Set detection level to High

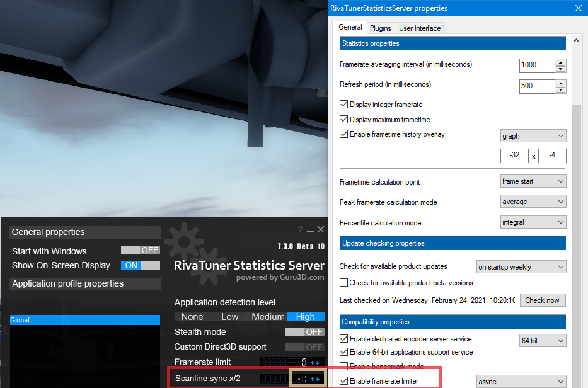(x=306, y=317)
